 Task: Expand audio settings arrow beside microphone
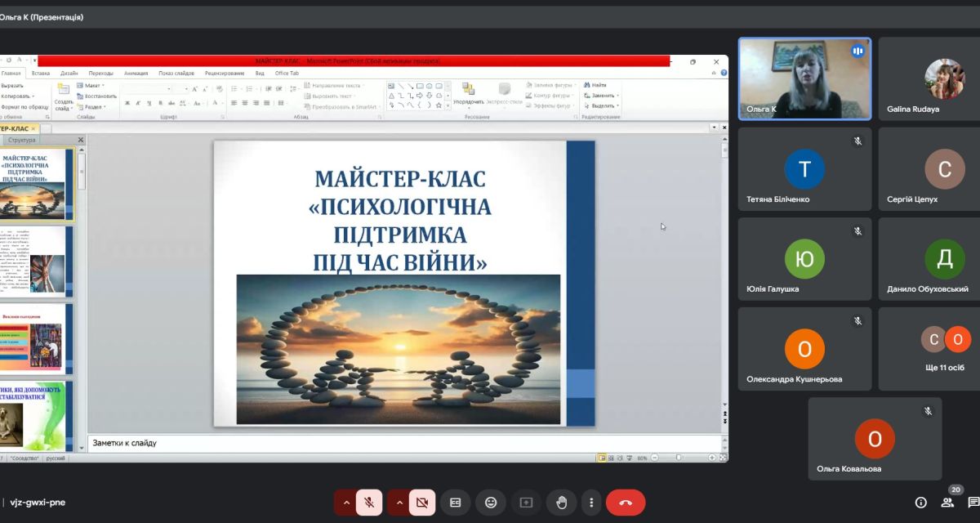click(346, 503)
